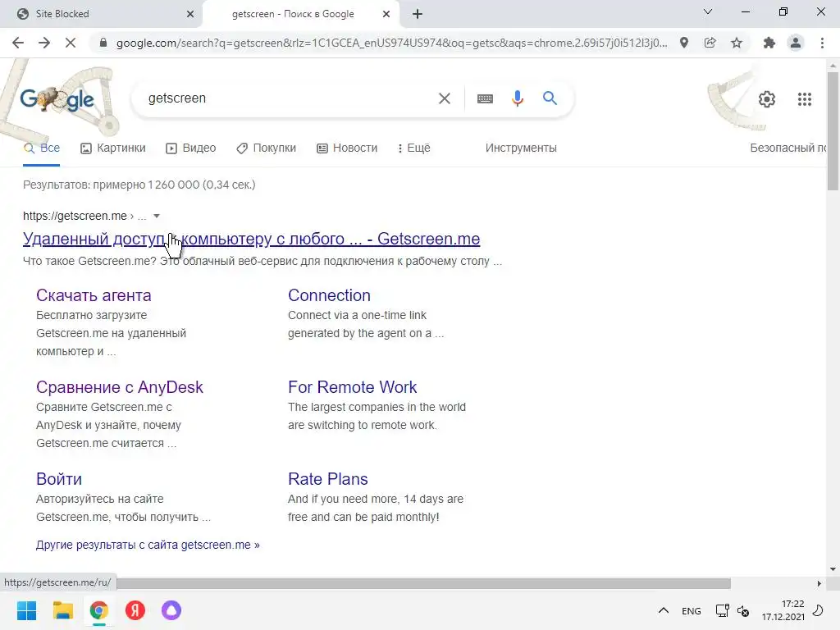Close the getscreen Google search tab

pyautogui.click(x=386, y=14)
